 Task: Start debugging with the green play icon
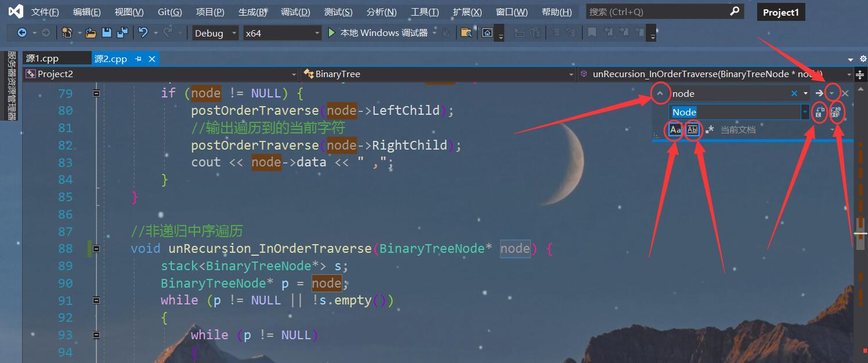click(331, 33)
